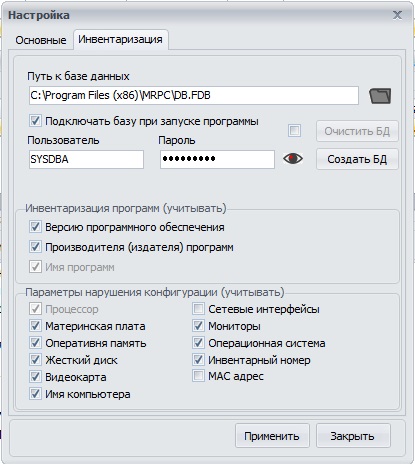Switch to the Основные tab
Image resolution: width=415 pixels, height=464 pixels.
[41, 40]
